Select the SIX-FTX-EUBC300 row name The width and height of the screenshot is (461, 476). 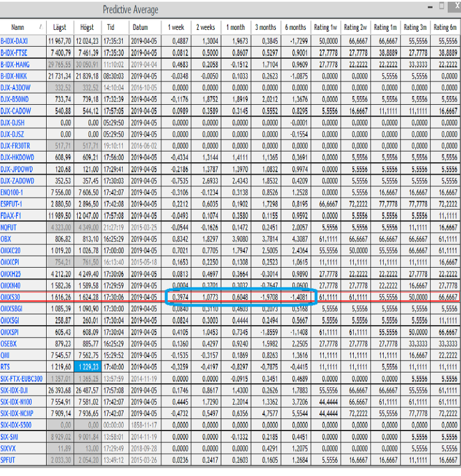[22, 378]
